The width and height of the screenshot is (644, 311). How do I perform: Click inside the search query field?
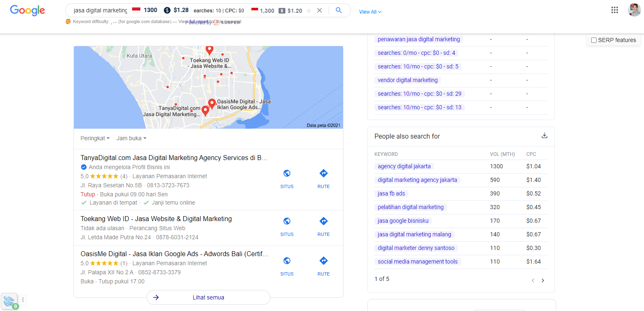pos(100,10)
